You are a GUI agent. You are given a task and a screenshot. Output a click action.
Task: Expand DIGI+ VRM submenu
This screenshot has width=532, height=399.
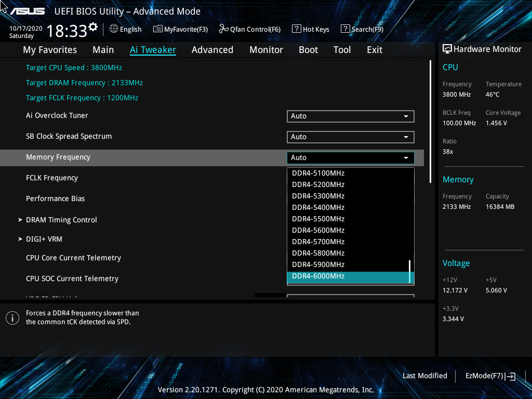coord(44,239)
